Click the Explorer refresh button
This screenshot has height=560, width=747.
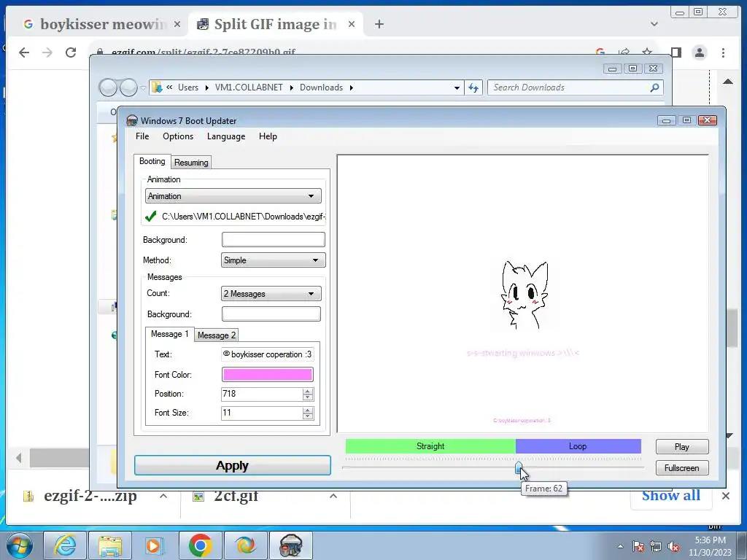pyautogui.click(x=473, y=87)
